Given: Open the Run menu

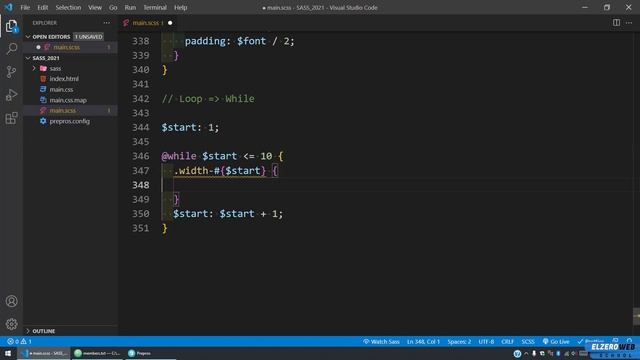Looking at the screenshot, I should tap(130, 7).
